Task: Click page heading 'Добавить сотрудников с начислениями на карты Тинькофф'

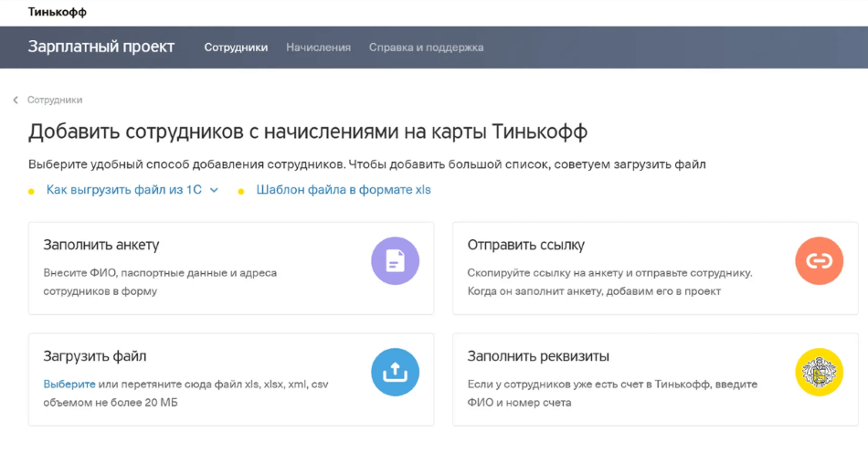Action: [x=308, y=132]
